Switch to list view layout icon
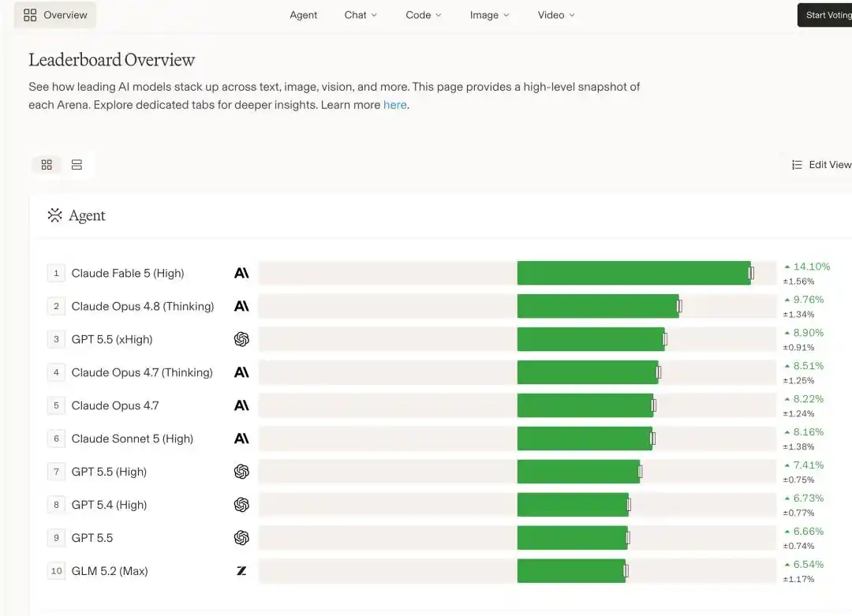Screen dimensions: 852x616 tap(77, 165)
